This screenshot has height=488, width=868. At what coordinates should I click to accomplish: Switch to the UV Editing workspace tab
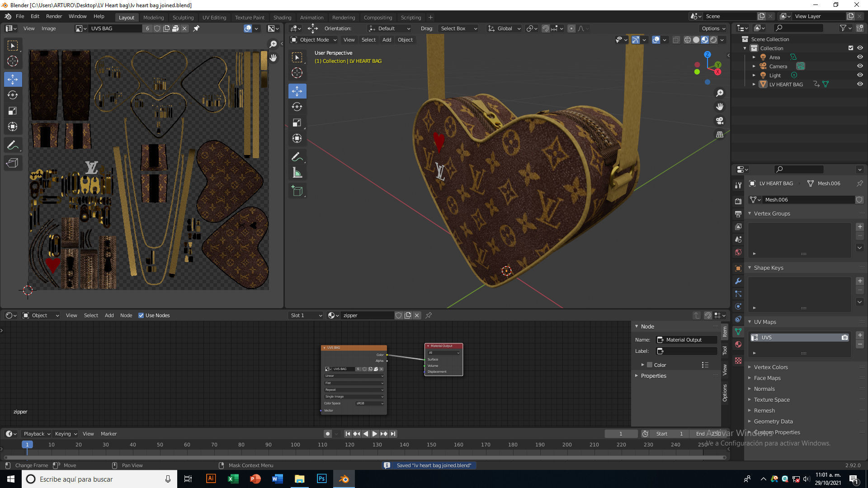tap(214, 18)
